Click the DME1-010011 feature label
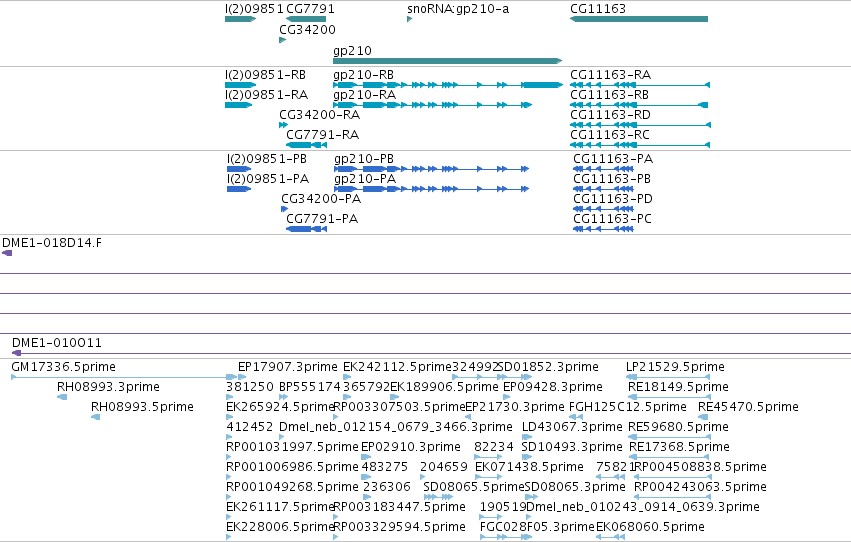851x542 pixels. coord(56,342)
